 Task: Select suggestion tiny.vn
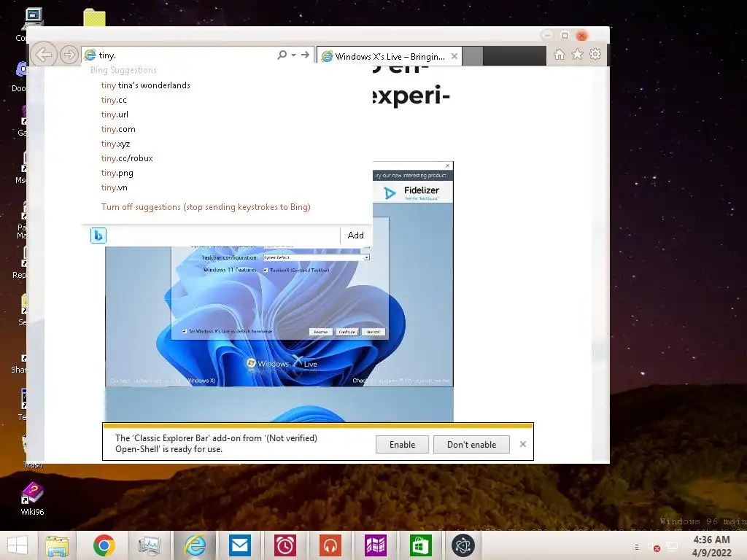pos(115,187)
